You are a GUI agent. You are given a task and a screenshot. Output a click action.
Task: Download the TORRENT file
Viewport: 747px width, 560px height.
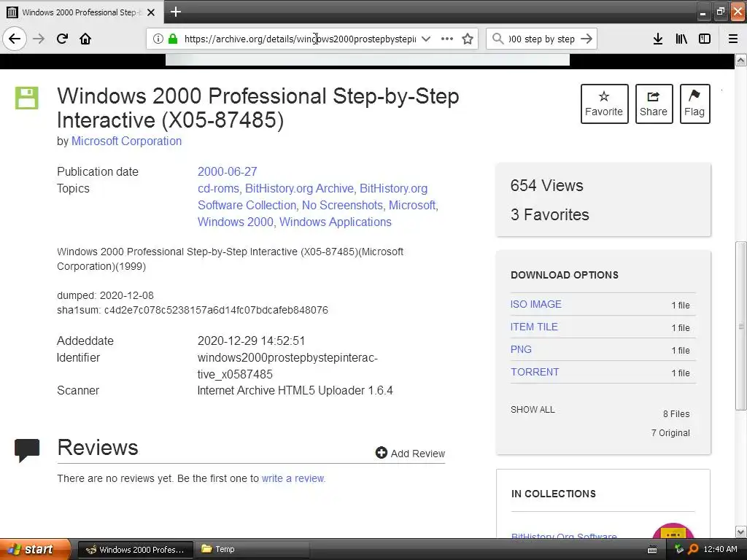[535, 372]
